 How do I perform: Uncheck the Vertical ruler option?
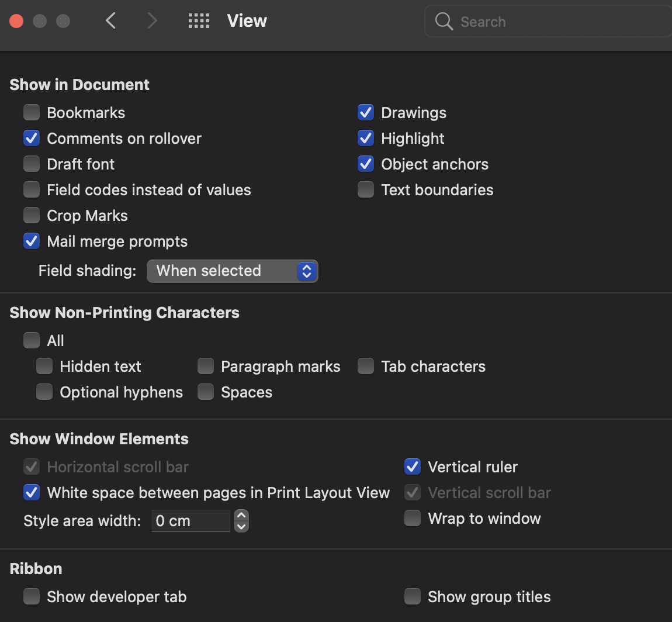[413, 466]
